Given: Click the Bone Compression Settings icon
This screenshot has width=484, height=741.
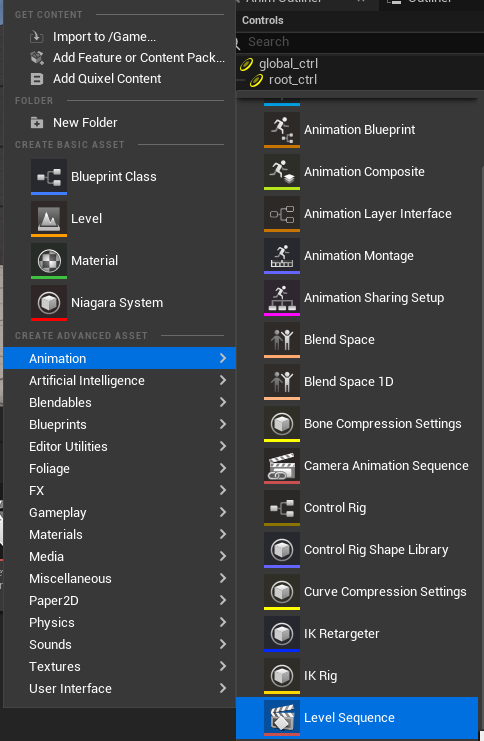Looking at the screenshot, I should point(282,424).
